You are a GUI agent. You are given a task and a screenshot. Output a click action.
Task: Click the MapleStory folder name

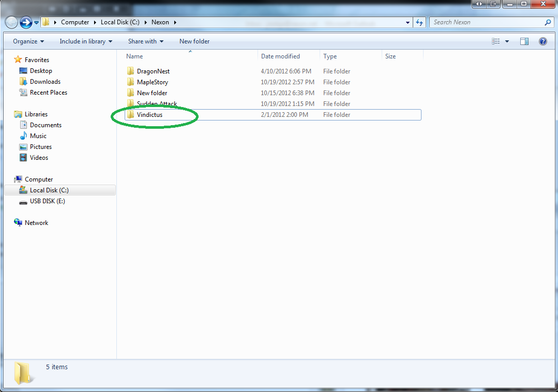pyautogui.click(x=153, y=82)
